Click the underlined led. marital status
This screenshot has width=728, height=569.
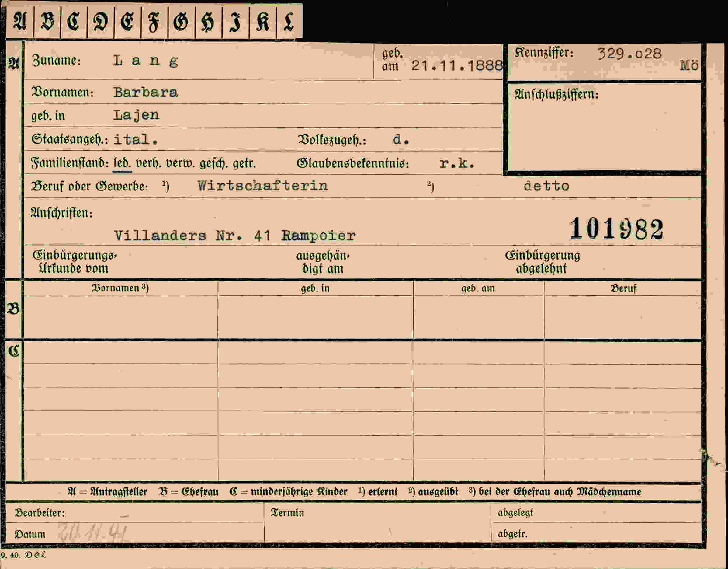point(122,163)
